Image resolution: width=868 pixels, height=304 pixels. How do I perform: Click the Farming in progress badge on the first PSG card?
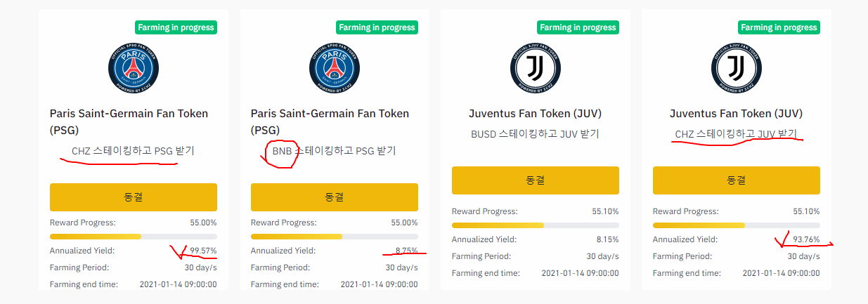[x=176, y=27]
